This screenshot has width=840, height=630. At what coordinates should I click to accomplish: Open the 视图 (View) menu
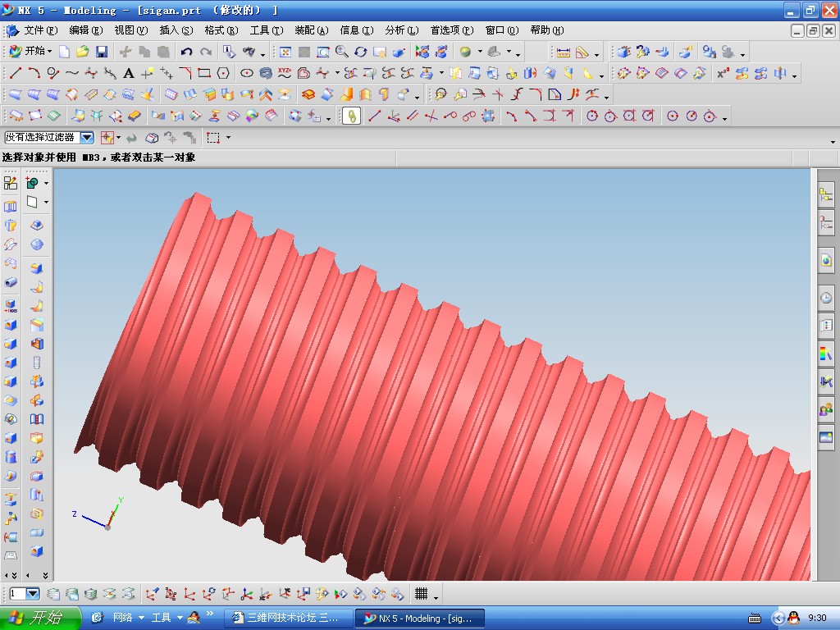[130, 30]
